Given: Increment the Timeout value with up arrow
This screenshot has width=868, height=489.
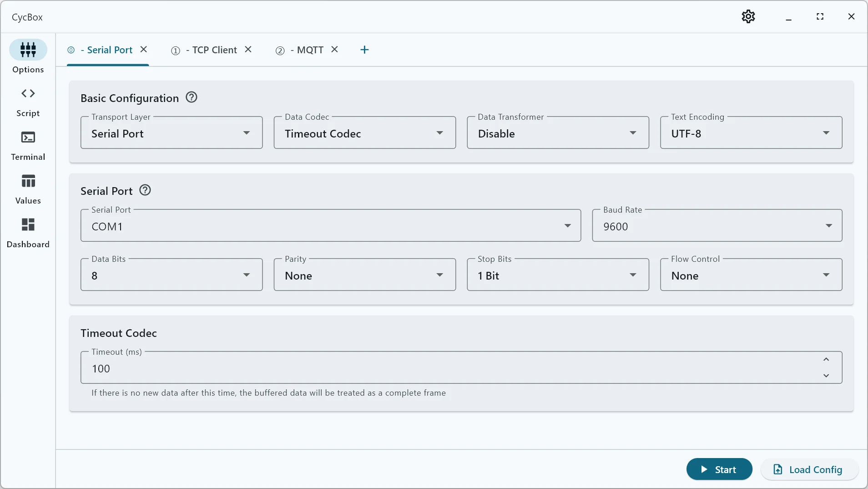Looking at the screenshot, I should (x=826, y=360).
